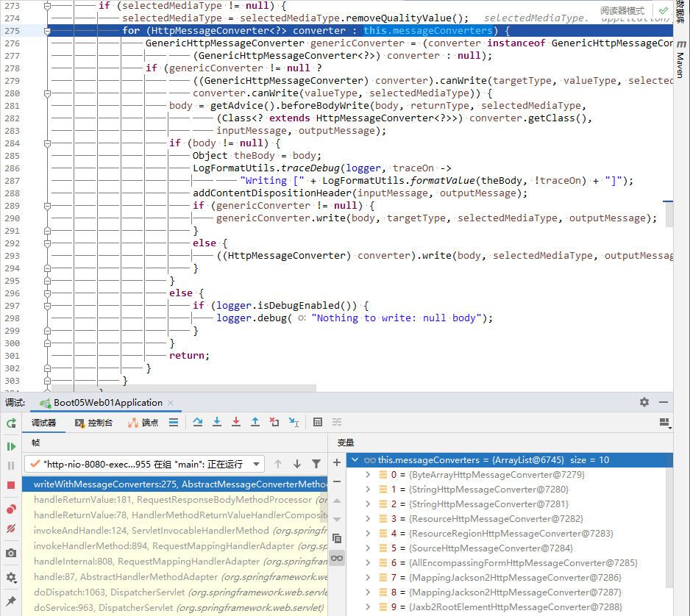The height and width of the screenshot is (616, 690).
Task: Click line number 301 in the gutter
Action: (13, 356)
